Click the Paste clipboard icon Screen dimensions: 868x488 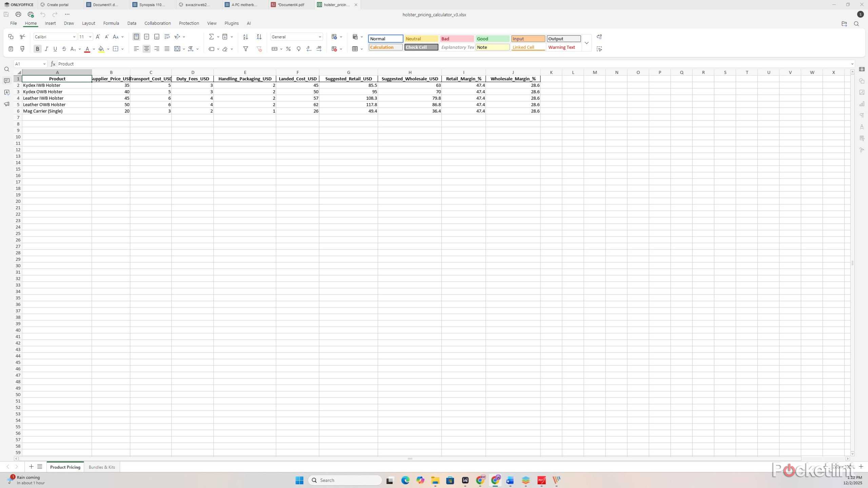(11, 49)
